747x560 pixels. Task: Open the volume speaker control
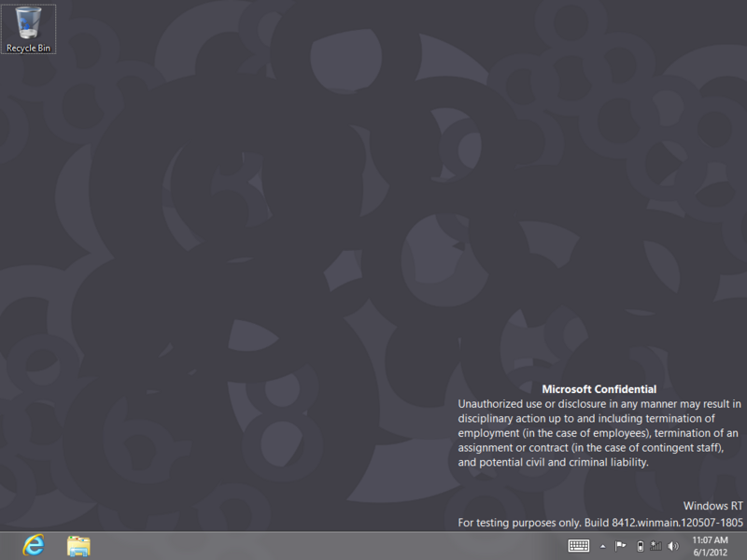[x=673, y=546]
